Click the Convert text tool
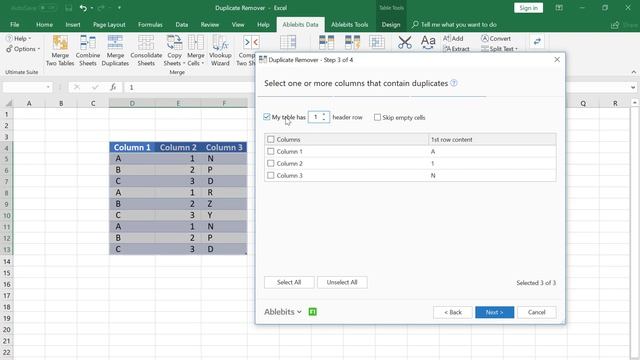The width and height of the screenshot is (640, 360). [496, 38]
